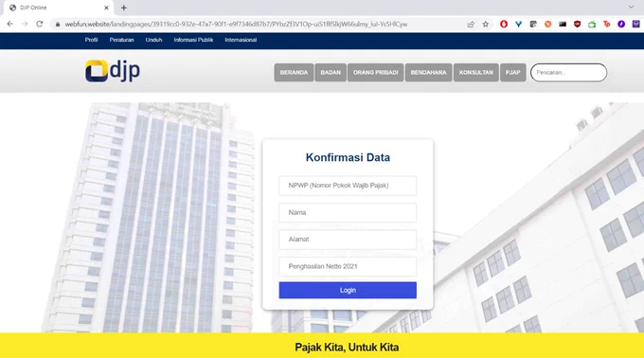Click the Pajak Kita, Untuk Kita text

pos(347,348)
